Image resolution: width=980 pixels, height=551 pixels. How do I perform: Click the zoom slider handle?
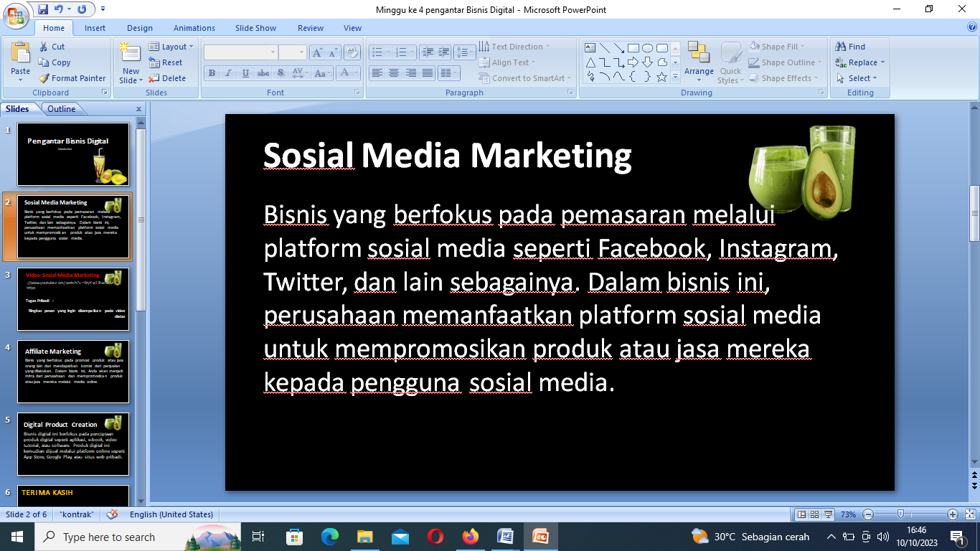coord(900,514)
